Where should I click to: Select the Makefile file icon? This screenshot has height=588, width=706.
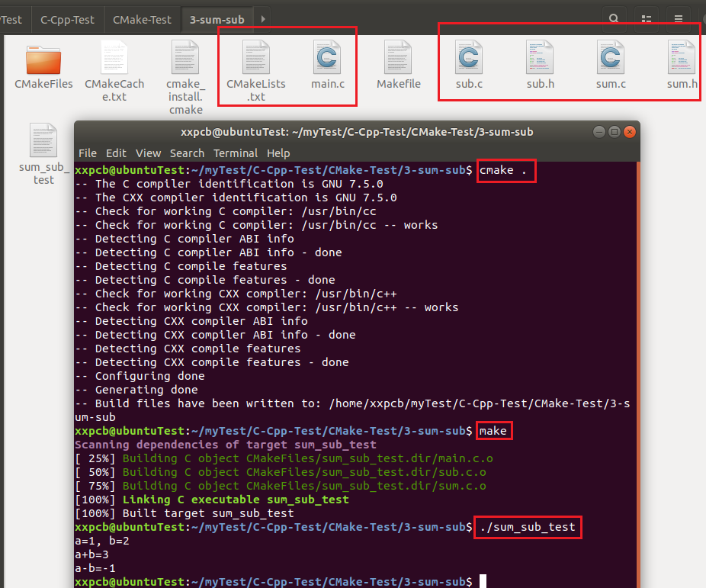[398, 57]
